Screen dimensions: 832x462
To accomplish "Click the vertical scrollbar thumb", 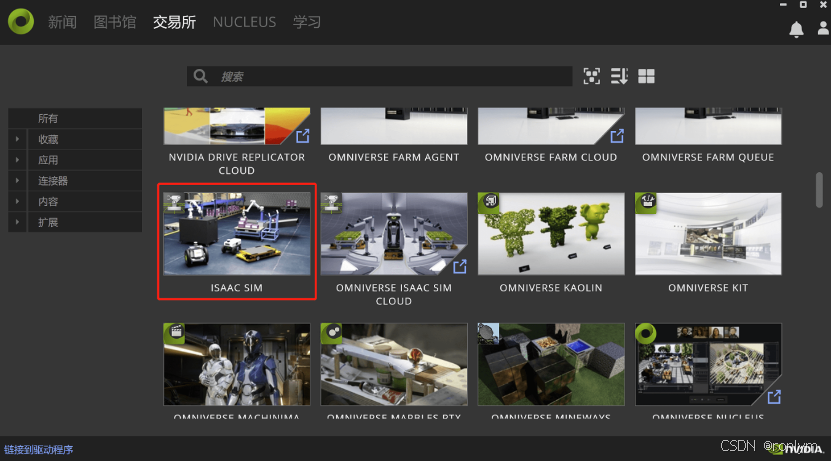I will (x=819, y=189).
